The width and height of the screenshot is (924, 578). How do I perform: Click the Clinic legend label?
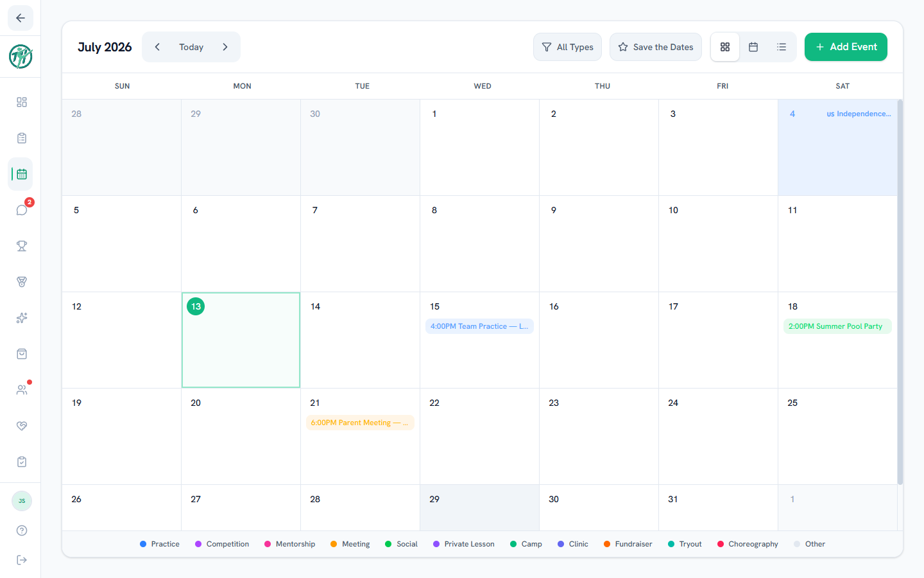coord(578,544)
